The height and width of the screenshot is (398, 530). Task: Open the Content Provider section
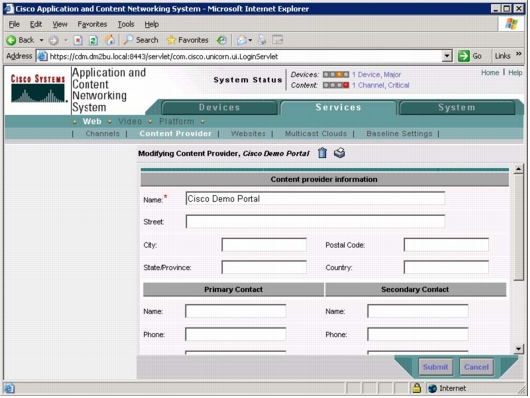tap(175, 134)
